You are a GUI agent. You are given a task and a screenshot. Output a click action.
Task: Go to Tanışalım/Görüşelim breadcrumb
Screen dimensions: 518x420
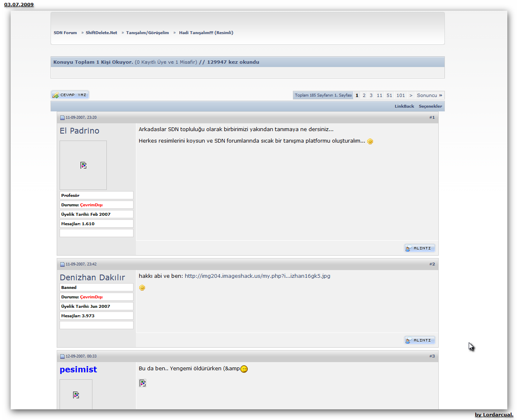147,33
